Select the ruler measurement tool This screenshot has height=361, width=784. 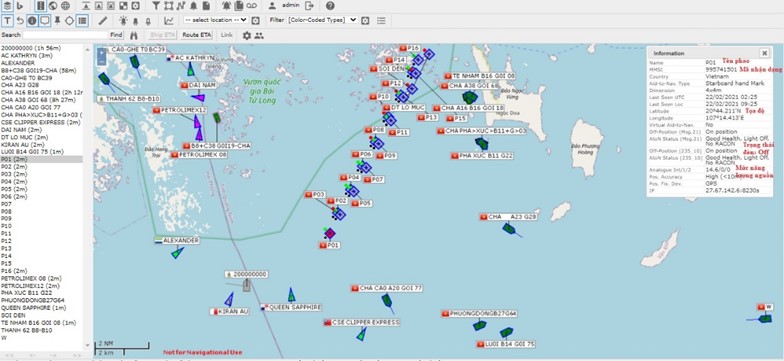tap(102, 20)
